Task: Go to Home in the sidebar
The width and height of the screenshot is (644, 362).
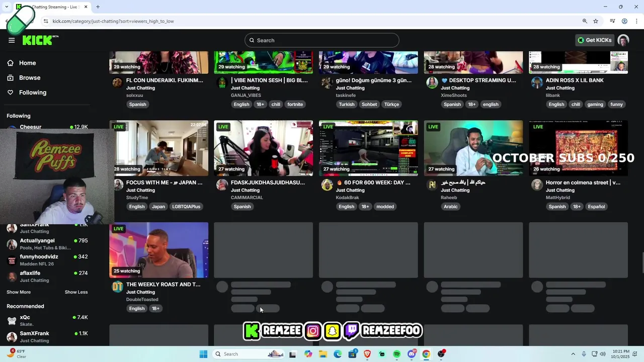Action: click(x=28, y=63)
